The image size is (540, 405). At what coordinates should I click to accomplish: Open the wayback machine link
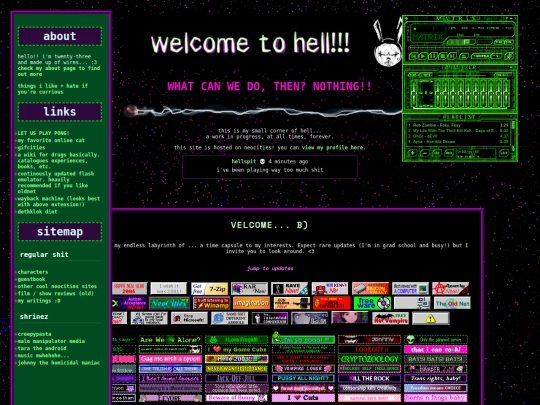click(x=59, y=201)
